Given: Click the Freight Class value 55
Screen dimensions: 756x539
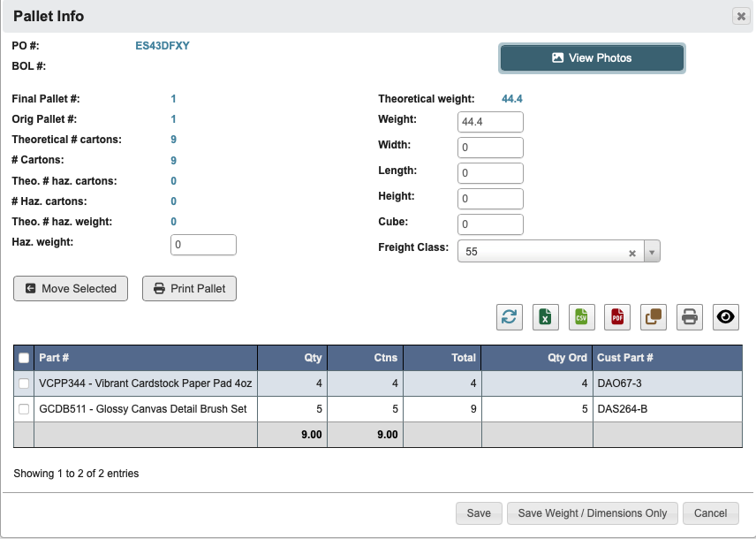Looking at the screenshot, I should pos(472,252).
